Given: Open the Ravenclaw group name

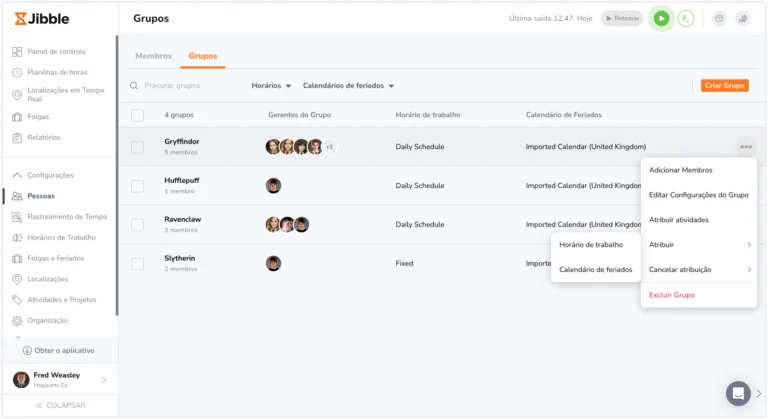Looking at the screenshot, I should [x=183, y=219].
